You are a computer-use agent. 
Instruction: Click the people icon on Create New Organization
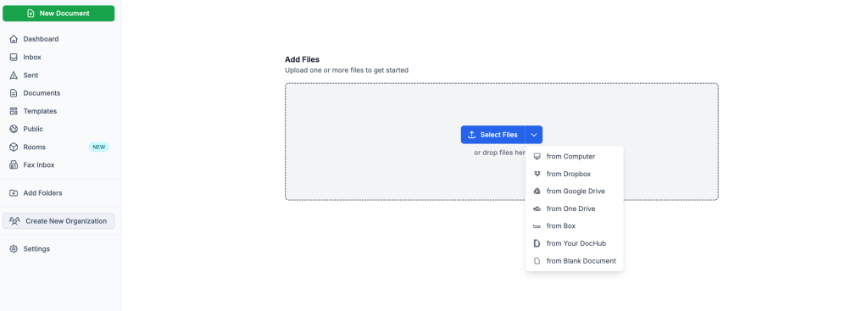pyautogui.click(x=14, y=221)
